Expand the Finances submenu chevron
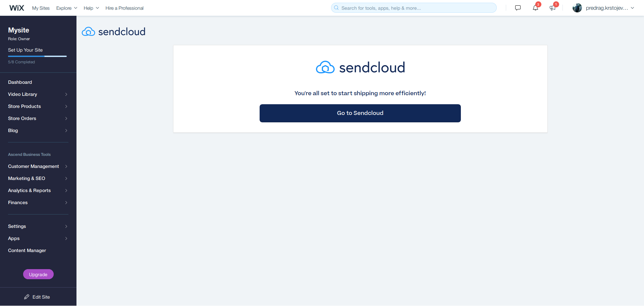The height and width of the screenshot is (306, 644). pos(66,203)
